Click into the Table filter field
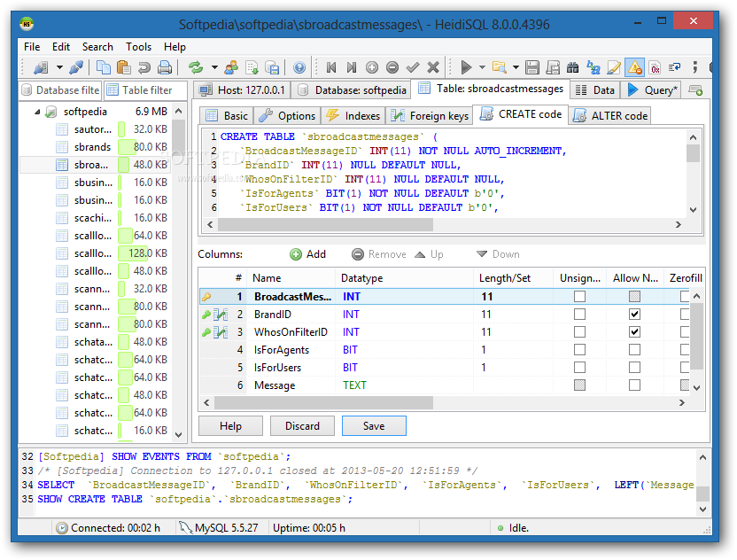The width and height of the screenshot is (737, 560). coord(145,90)
